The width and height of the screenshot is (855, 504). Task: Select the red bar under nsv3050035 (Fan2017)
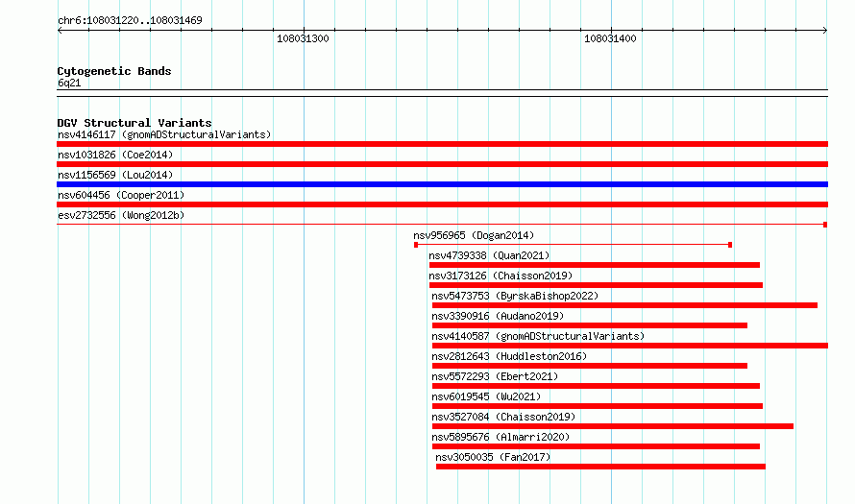[600, 467]
